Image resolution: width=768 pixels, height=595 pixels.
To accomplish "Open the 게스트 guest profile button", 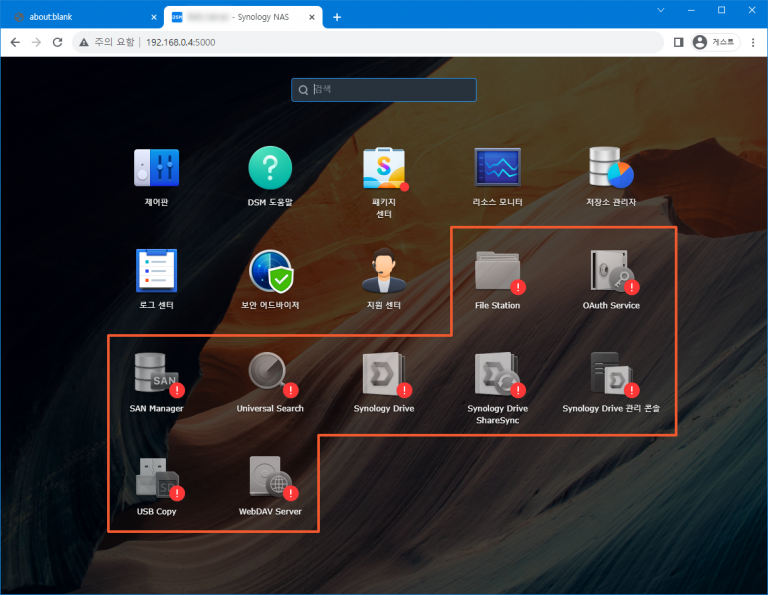I will (x=715, y=42).
